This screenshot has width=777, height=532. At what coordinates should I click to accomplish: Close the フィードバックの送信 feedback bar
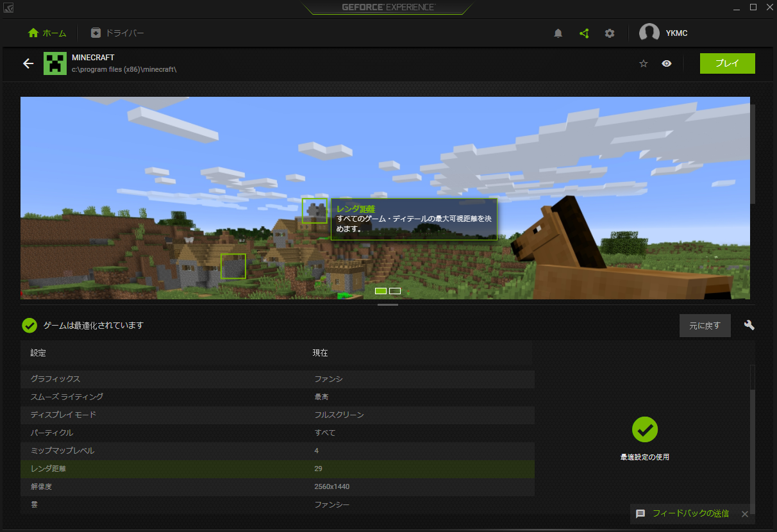tap(745, 514)
